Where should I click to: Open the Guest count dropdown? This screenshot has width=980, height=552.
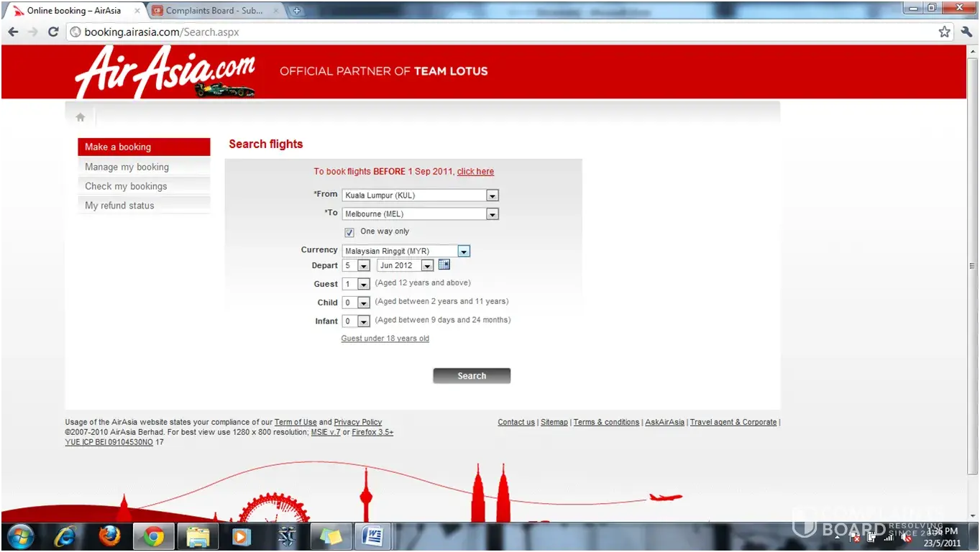point(363,285)
